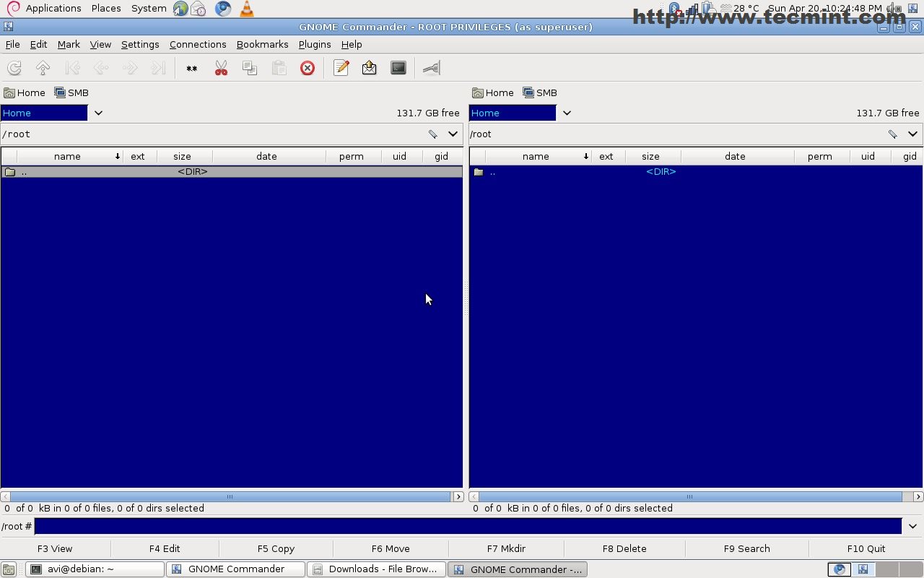Viewport: 924px width, 578px height.
Task: Expand the left pane Home device dropdown
Action: 98,113
